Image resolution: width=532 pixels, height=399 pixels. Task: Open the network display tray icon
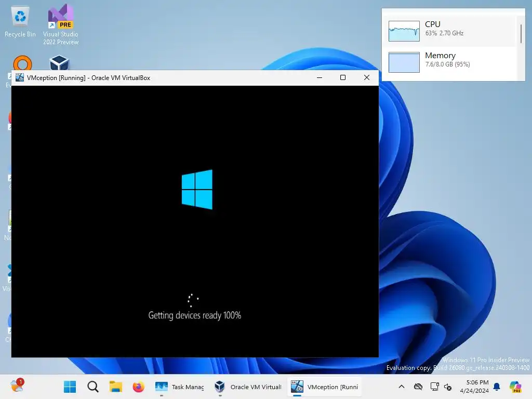point(434,387)
